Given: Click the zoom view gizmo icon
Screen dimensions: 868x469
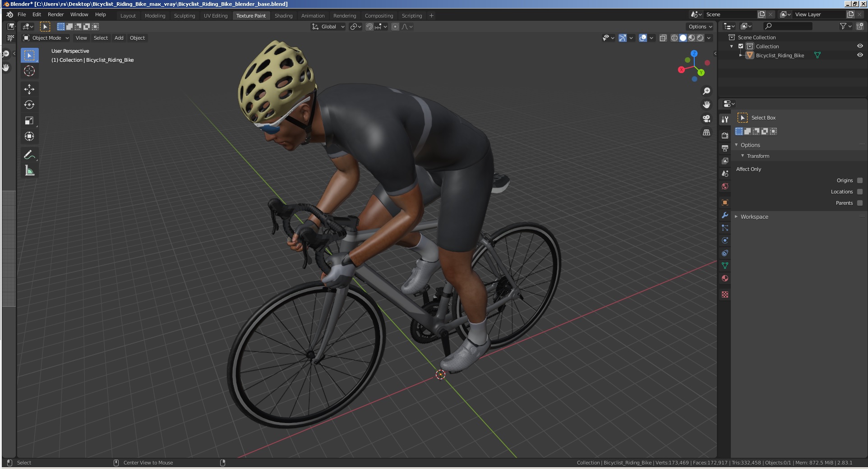Looking at the screenshot, I should tap(706, 92).
